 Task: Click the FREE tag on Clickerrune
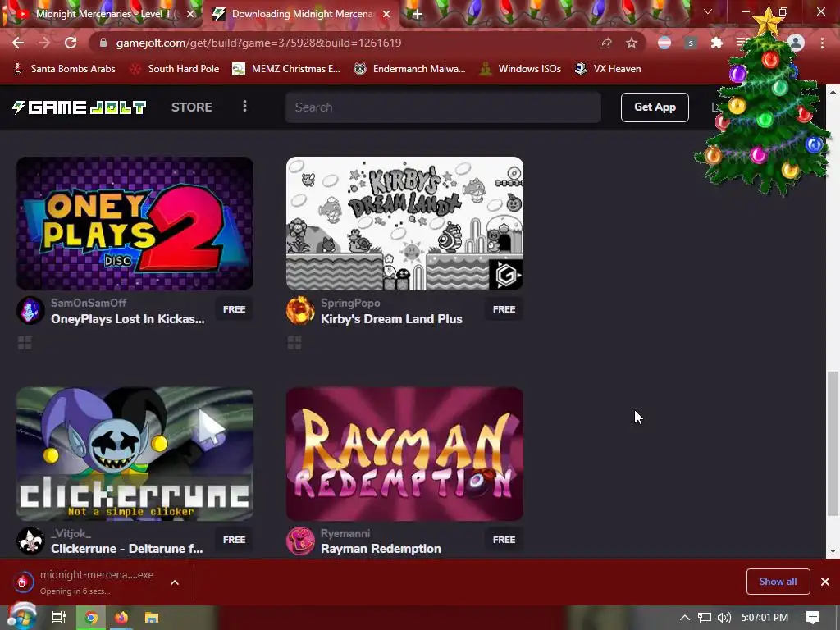coord(234,540)
